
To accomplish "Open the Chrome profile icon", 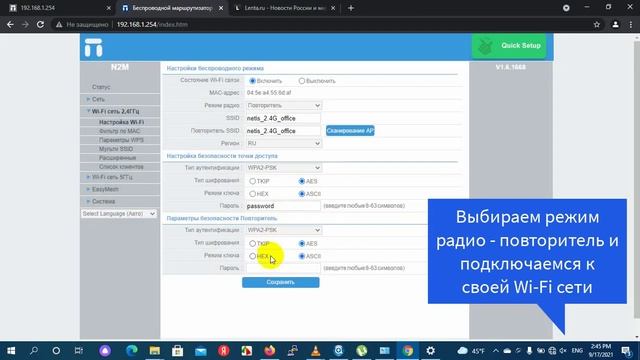I will [x=615, y=24].
